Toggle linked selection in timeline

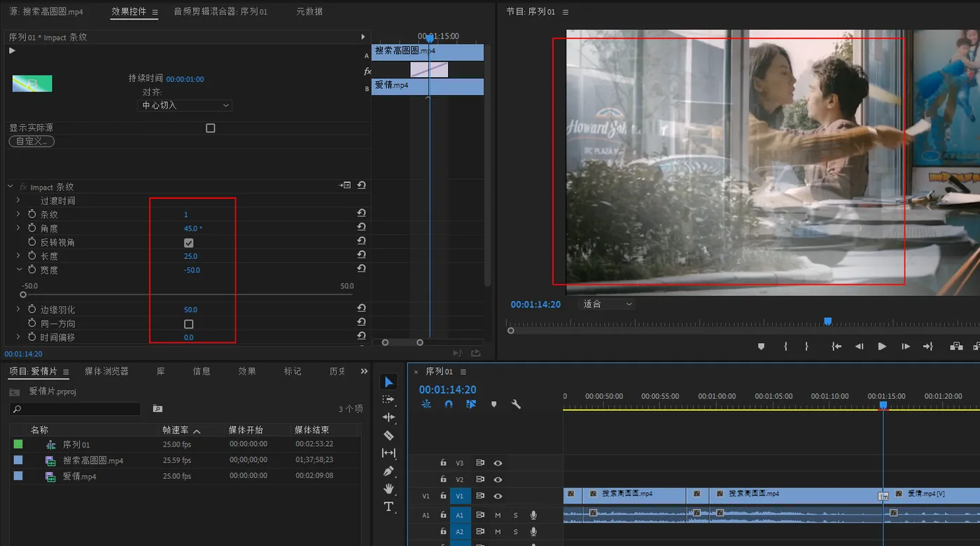471,404
